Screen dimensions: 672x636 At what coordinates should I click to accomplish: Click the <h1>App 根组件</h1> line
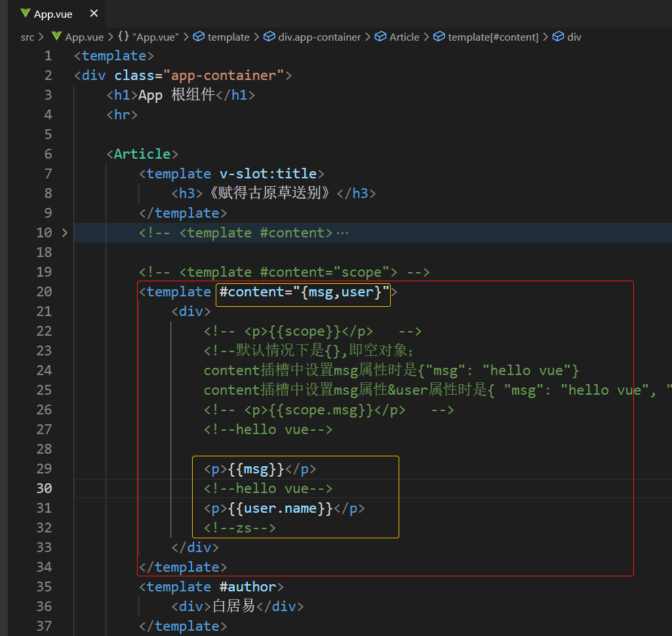(180, 95)
